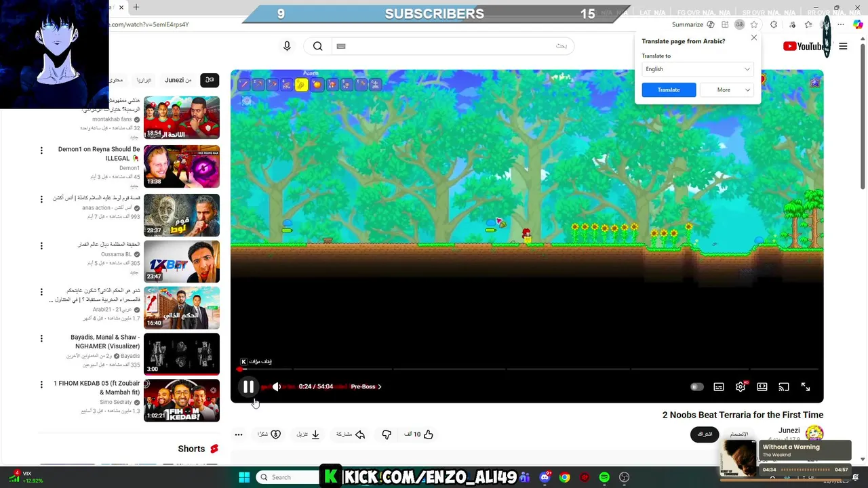Open the Junezi channel avatar
Viewport: 868px width, 488px height.
(x=814, y=433)
